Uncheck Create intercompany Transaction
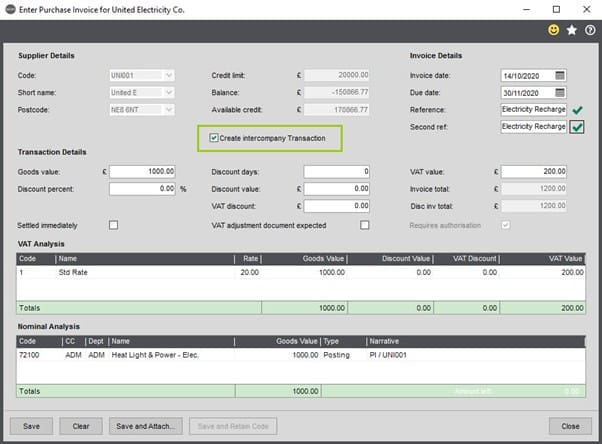This screenshot has height=444, width=602. [x=214, y=138]
